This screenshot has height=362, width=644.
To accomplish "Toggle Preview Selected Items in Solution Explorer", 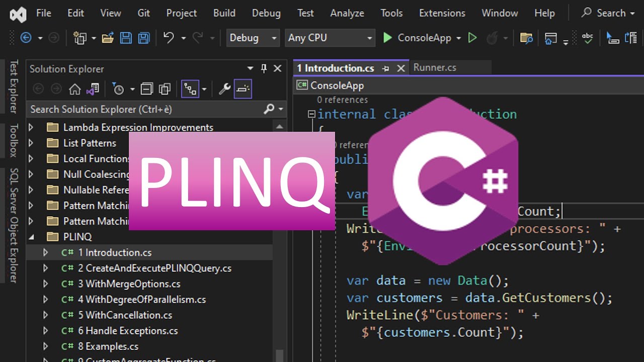I will click(x=243, y=89).
